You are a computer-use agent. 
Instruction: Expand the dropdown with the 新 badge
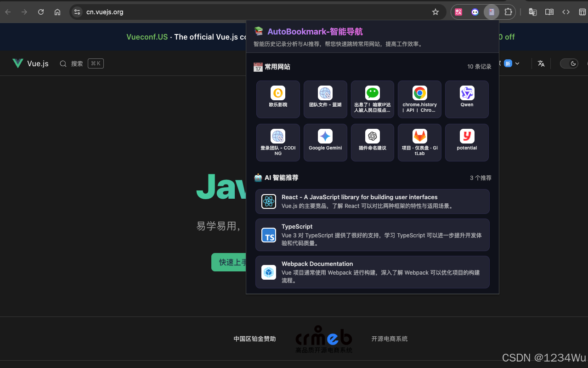point(512,63)
